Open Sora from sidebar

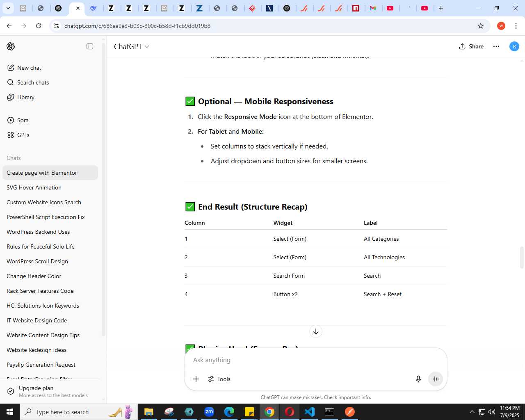[x=23, y=120]
